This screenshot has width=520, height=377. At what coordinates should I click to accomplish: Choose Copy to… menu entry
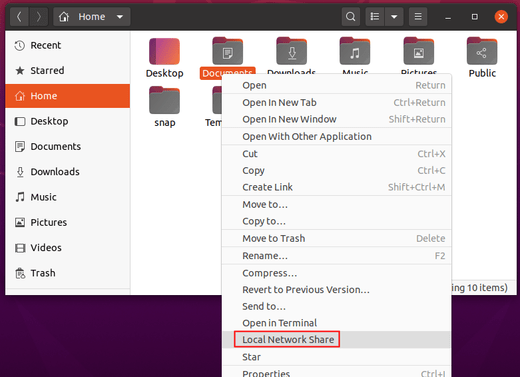pos(337,221)
